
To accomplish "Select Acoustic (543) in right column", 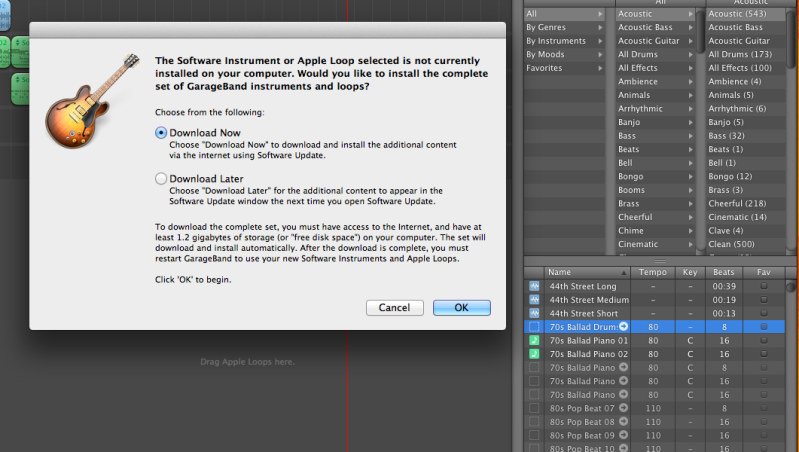I will click(746, 14).
